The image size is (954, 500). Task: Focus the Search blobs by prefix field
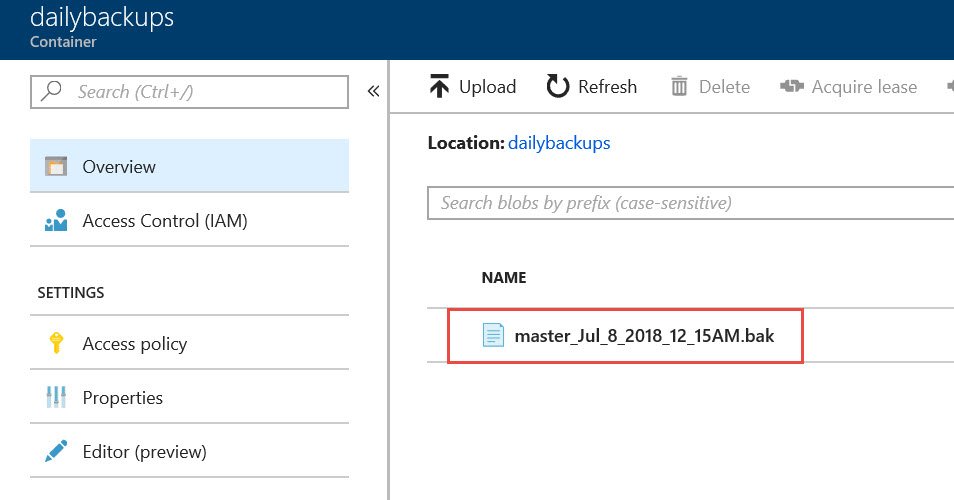691,203
